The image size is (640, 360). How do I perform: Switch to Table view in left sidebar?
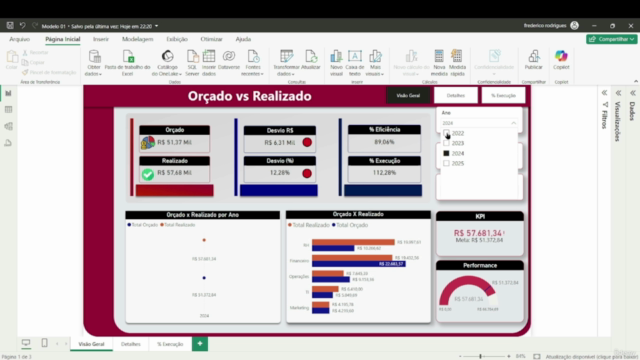coord(9,109)
